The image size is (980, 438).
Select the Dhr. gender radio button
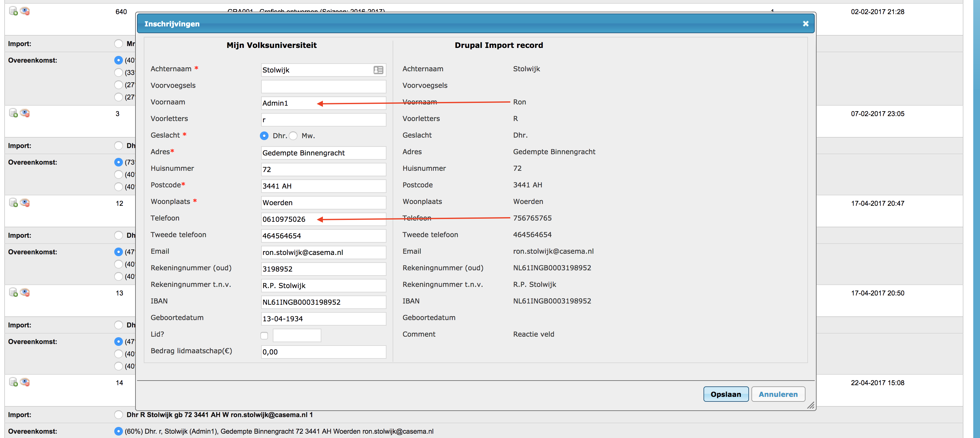(x=265, y=136)
